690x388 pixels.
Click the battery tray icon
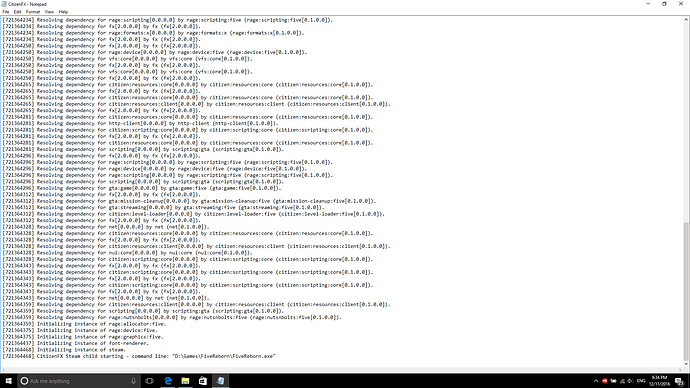coord(613,381)
